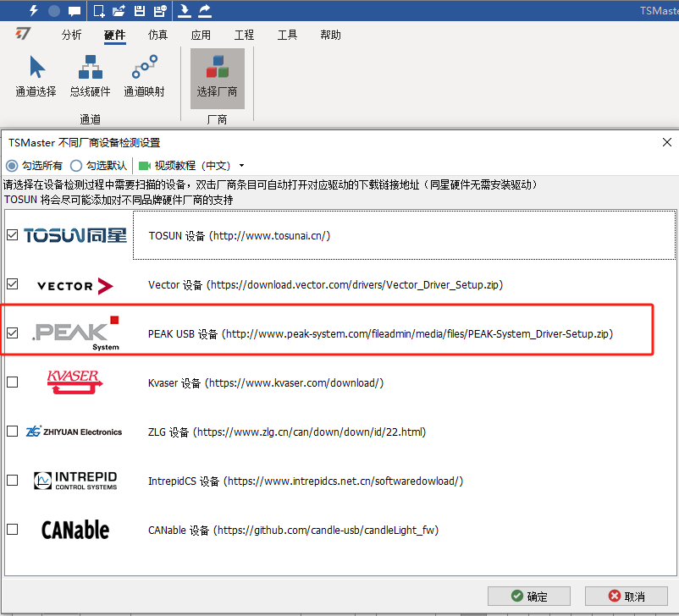Click the 取消 cancel button

627,596
